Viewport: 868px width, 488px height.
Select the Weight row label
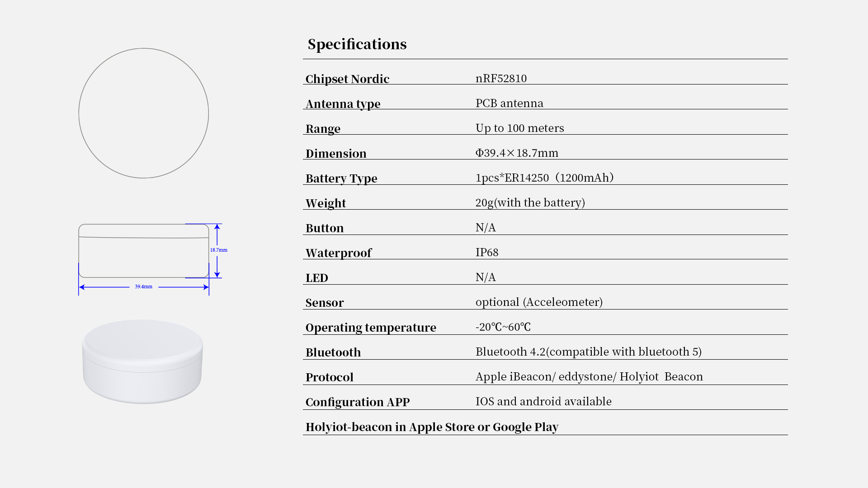[x=325, y=203]
